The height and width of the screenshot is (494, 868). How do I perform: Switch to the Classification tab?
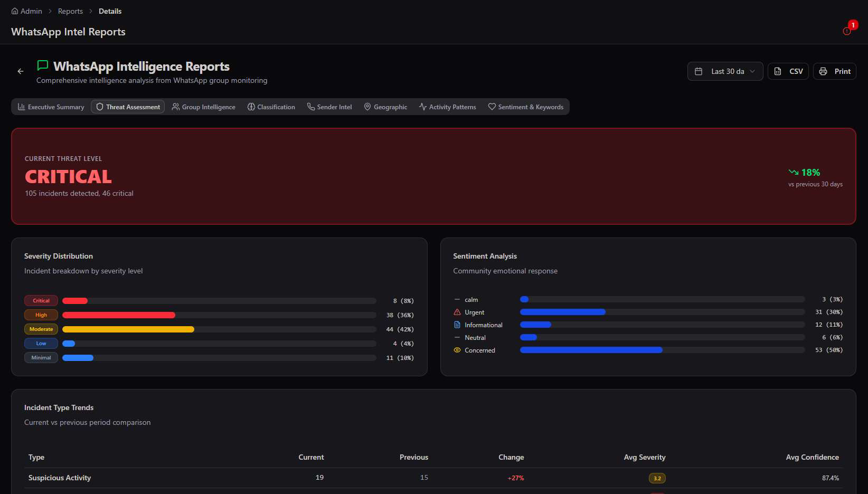click(271, 107)
